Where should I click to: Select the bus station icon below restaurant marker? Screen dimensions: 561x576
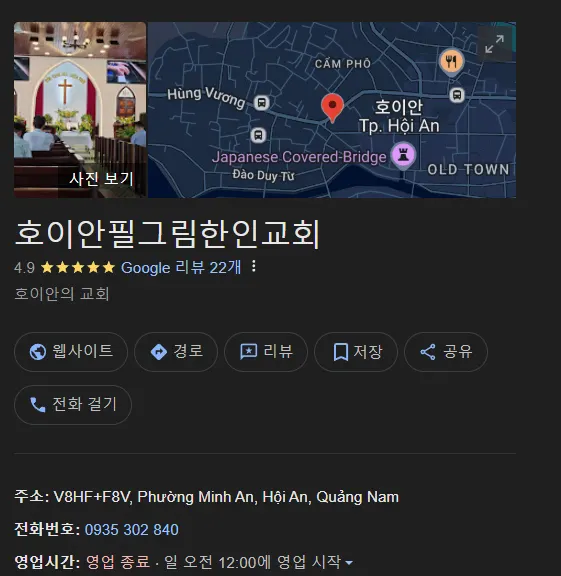[x=457, y=95]
